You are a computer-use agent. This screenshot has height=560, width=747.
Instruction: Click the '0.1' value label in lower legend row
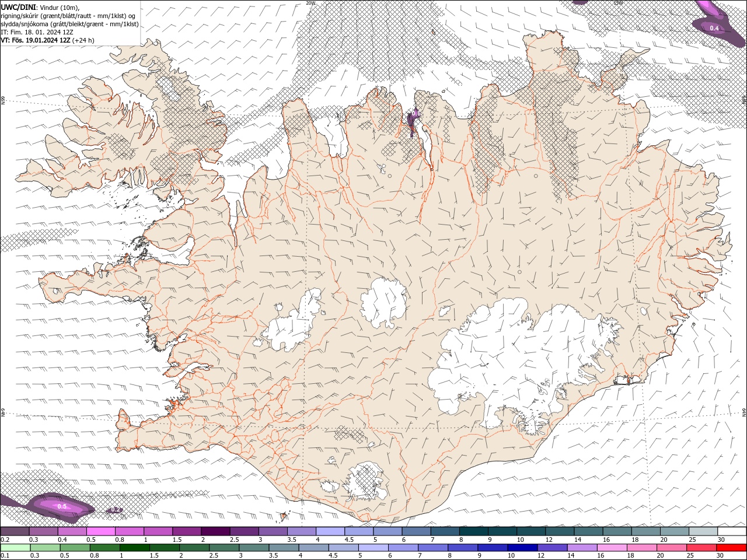[5, 556]
